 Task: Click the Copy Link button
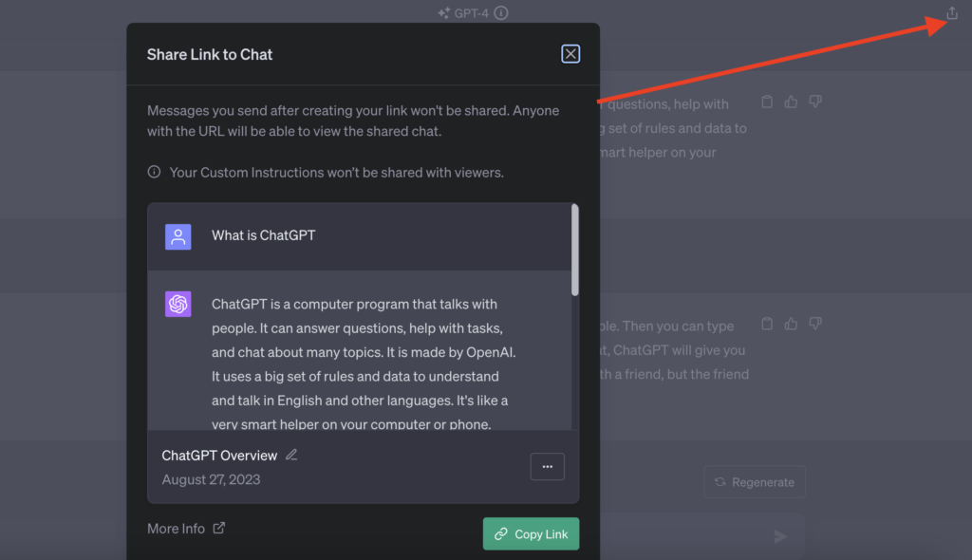pyautogui.click(x=531, y=533)
